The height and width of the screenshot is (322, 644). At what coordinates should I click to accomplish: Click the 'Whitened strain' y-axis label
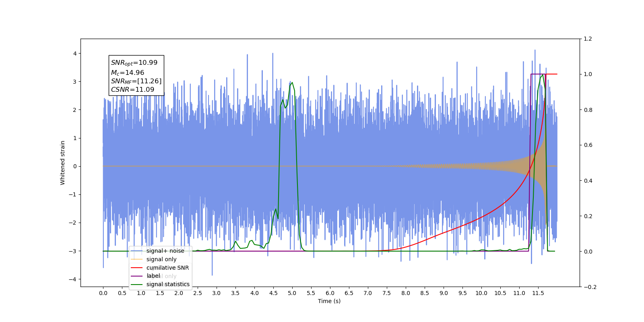(62, 163)
